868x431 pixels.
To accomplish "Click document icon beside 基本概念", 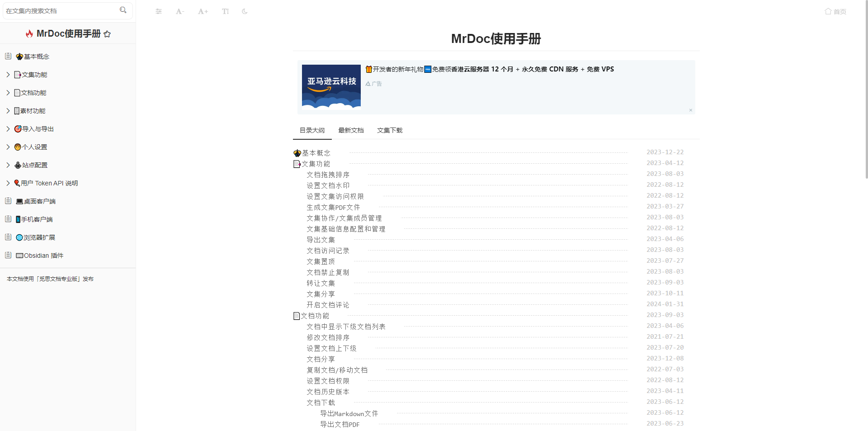I will click(x=8, y=56).
